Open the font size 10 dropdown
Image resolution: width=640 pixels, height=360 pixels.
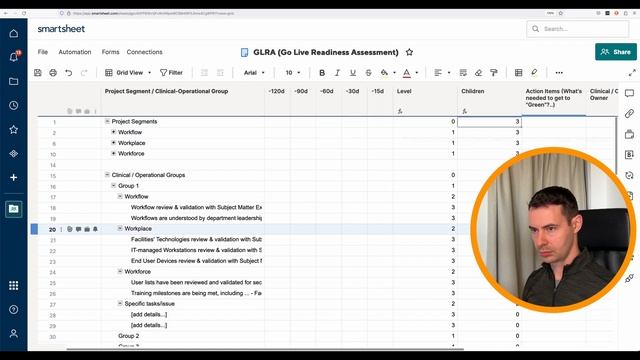(293, 73)
